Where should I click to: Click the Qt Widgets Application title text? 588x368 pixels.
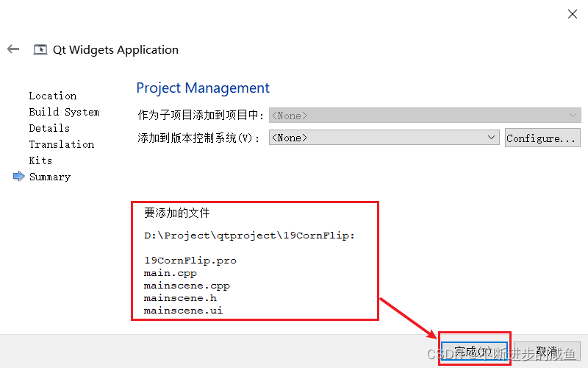click(115, 50)
